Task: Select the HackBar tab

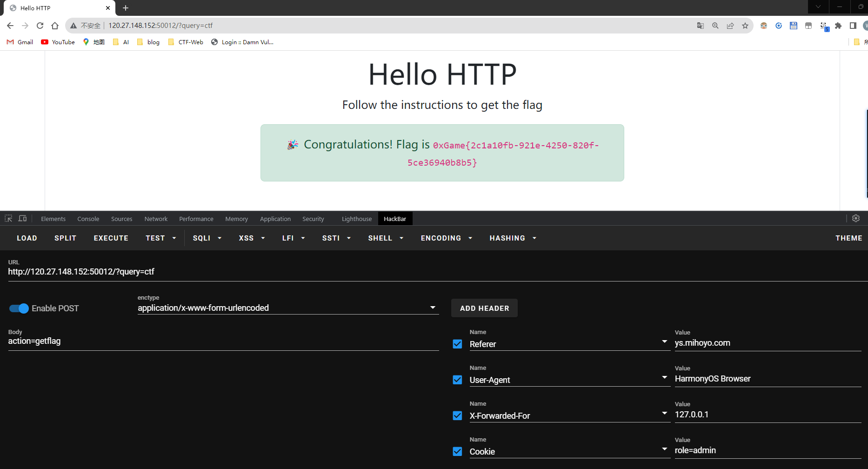Action: coord(395,219)
